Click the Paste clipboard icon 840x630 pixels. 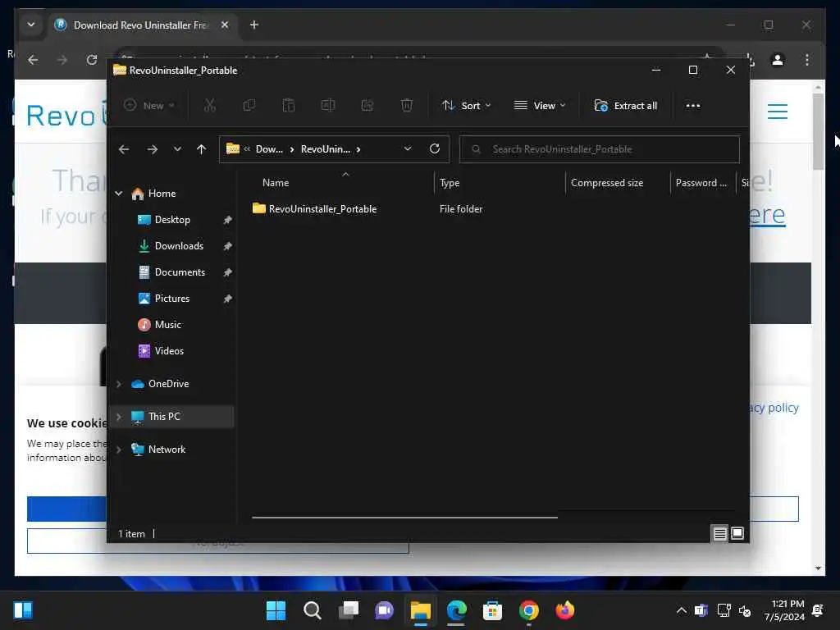[x=289, y=106]
